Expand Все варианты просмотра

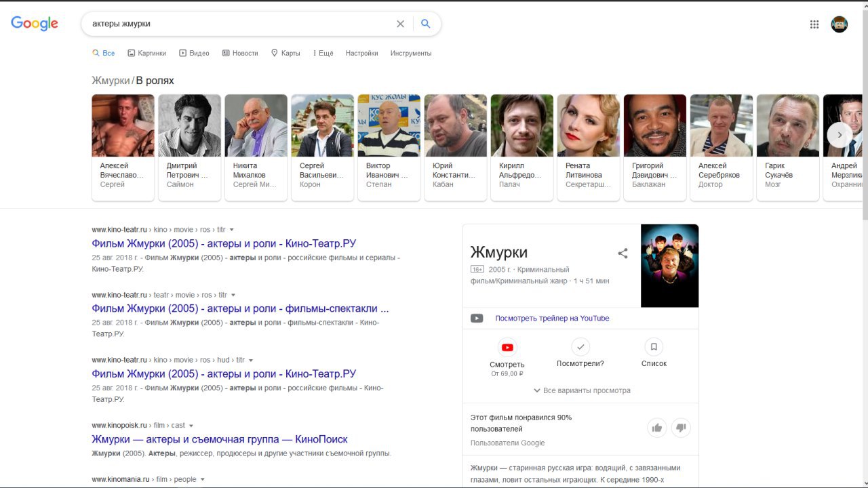pos(581,390)
